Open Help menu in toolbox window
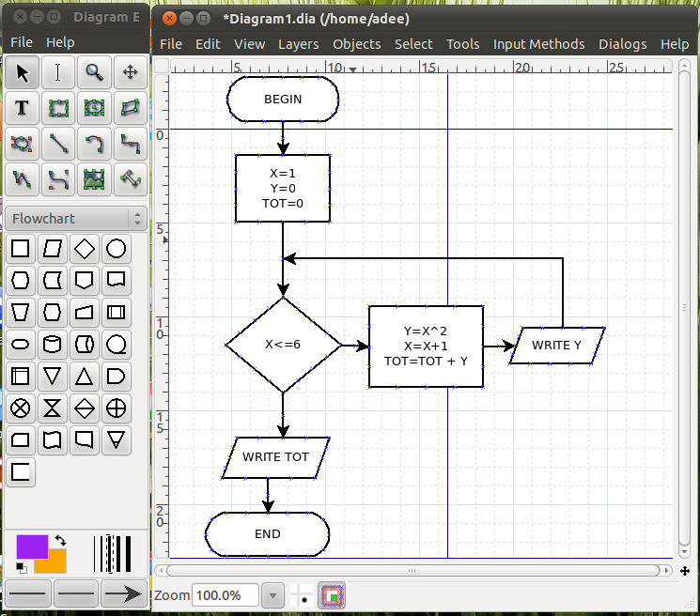The height and width of the screenshot is (616, 700). click(x=60, y=42)
